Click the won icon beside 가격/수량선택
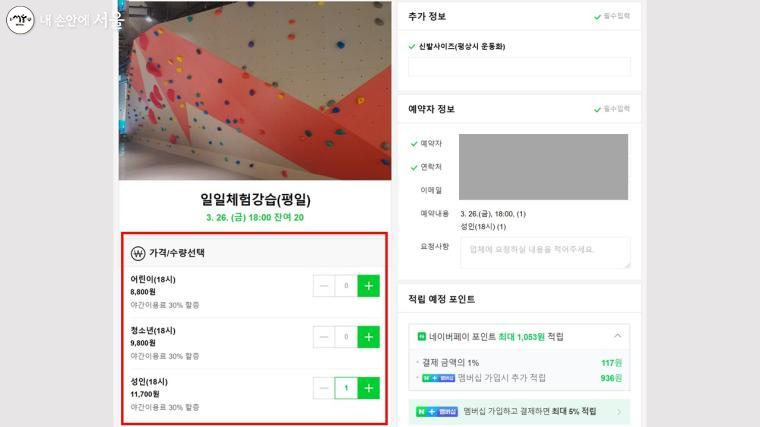The height and width of the screenshot is (427, 760). pyautogui.click(x=138, y=253)
